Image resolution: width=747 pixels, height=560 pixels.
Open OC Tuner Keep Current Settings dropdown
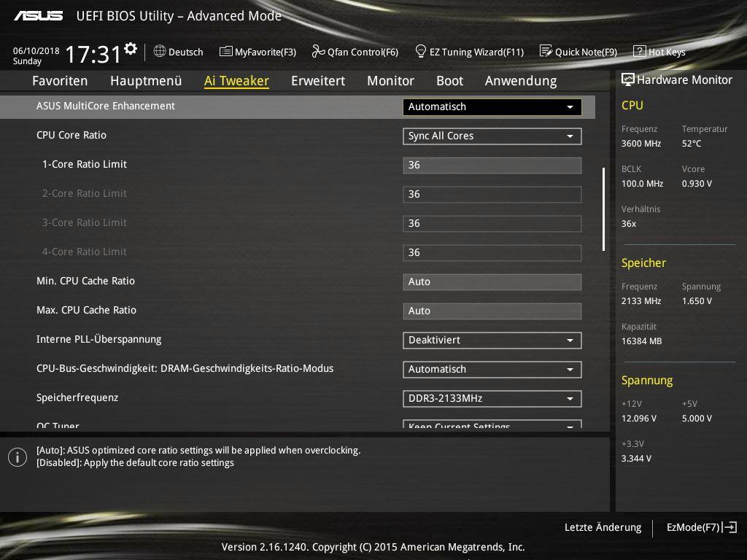click(x=492, y=424)
